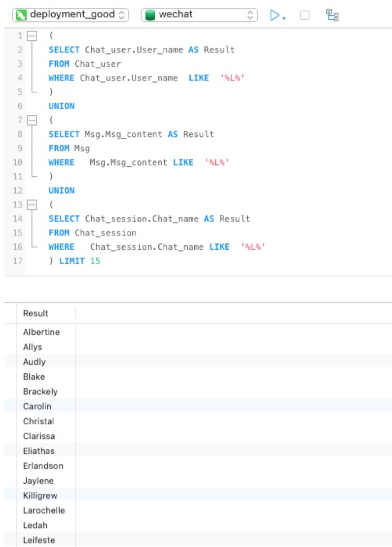Select the Leifeste result row
The width and height of the screenshot is (392, 547).
39,540
